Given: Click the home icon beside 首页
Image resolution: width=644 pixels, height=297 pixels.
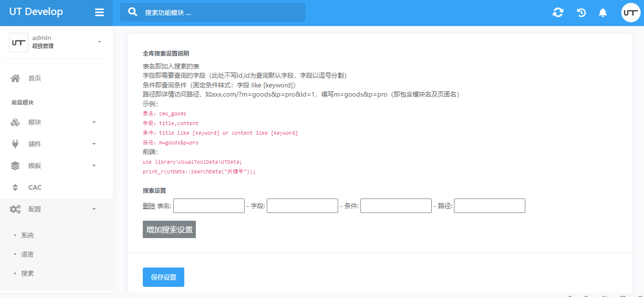Looking at the screenshot, I should [15, 78].
